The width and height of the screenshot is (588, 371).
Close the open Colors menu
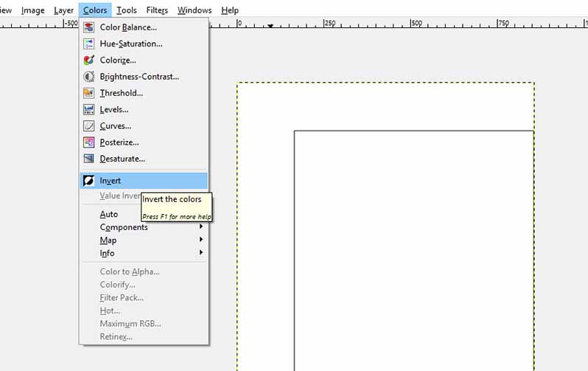[x=95, y=10]
